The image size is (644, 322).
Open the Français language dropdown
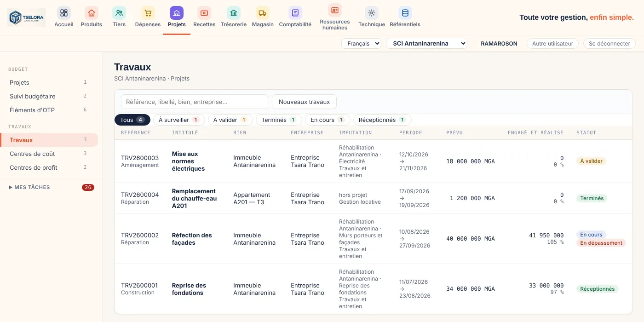tap(361, 43)
